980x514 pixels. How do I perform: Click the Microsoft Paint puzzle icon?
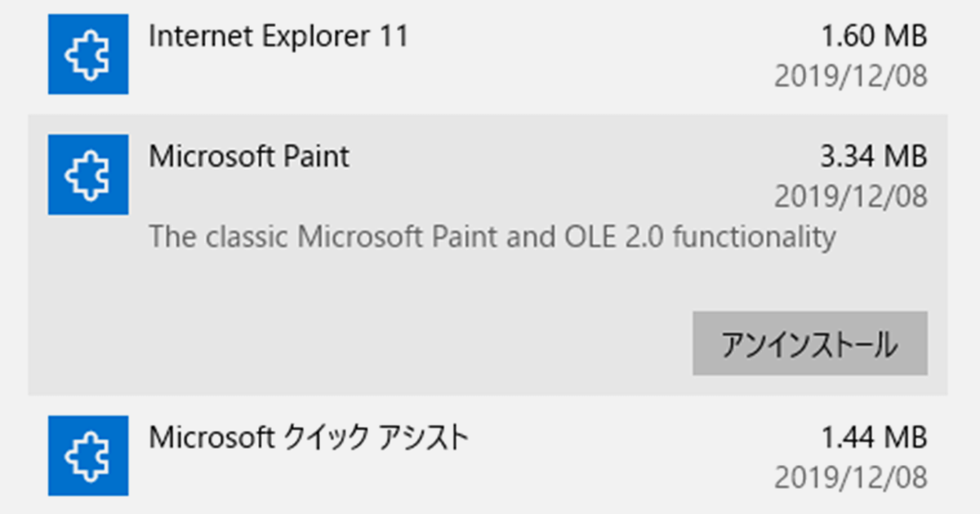pos(88,175)
